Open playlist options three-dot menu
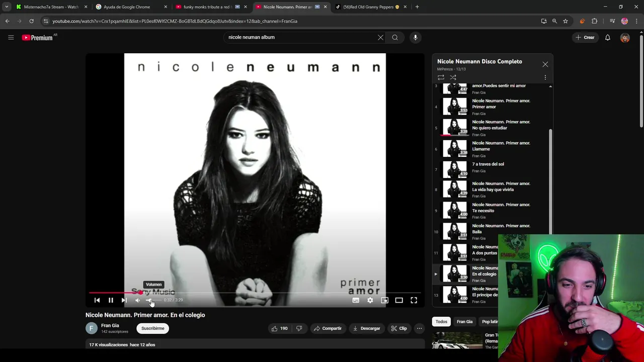 [x=545, y=77]
